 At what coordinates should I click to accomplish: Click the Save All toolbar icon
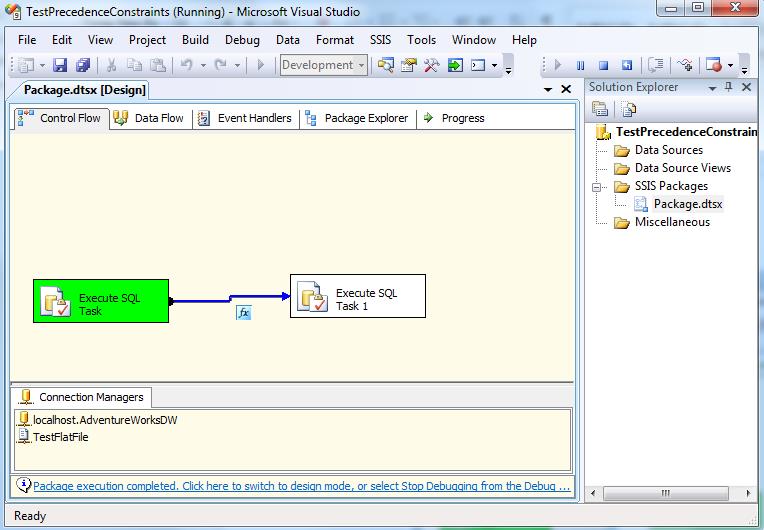click(83, 66)
